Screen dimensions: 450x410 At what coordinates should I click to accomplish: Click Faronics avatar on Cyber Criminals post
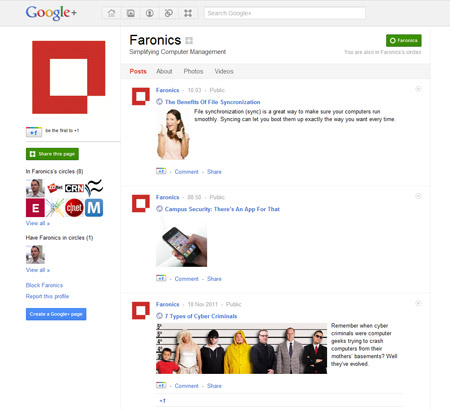pyautogui.click(x=141, y=311)
